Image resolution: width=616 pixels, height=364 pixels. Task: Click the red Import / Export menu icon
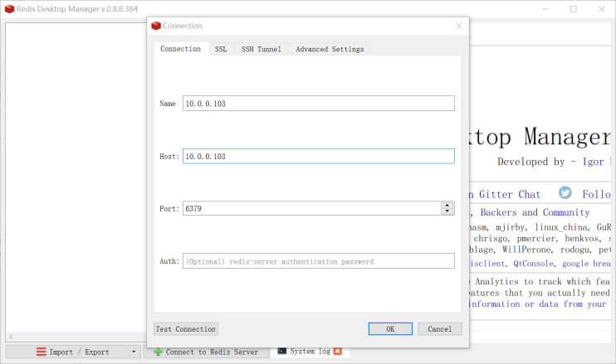click(x=42, y=352)
